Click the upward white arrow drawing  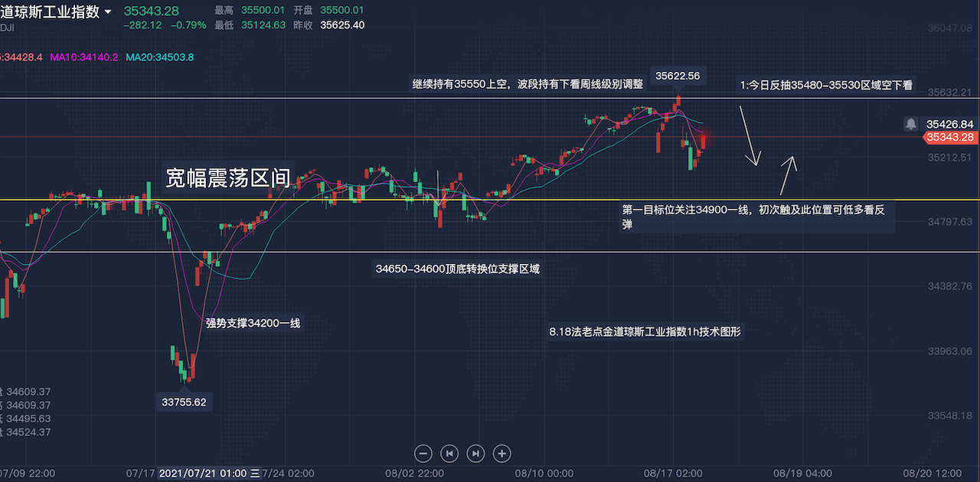pos(788,174)
